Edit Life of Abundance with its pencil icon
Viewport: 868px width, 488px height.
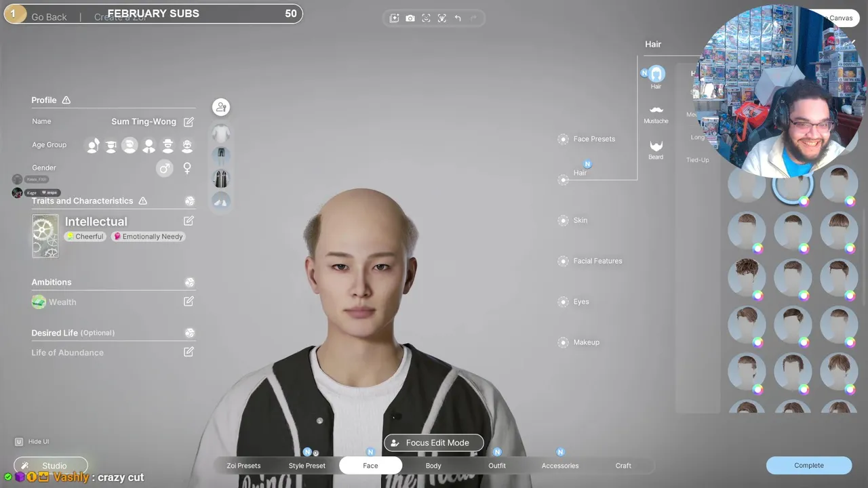pyautogui.click(x=189, y=352)
